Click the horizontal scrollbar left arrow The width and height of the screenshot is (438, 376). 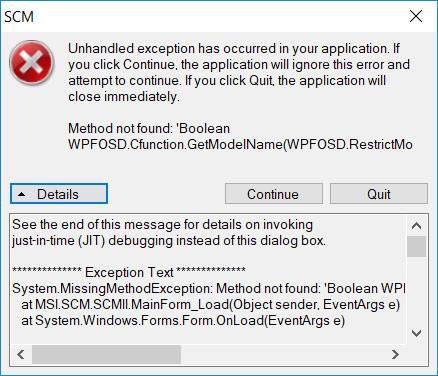coord(21,354)
